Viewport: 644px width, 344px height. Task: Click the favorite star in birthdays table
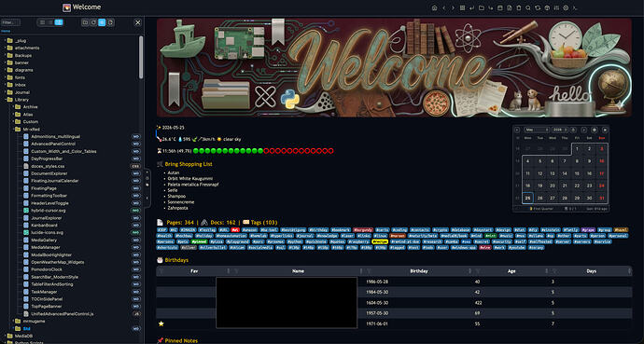[161, 323]
